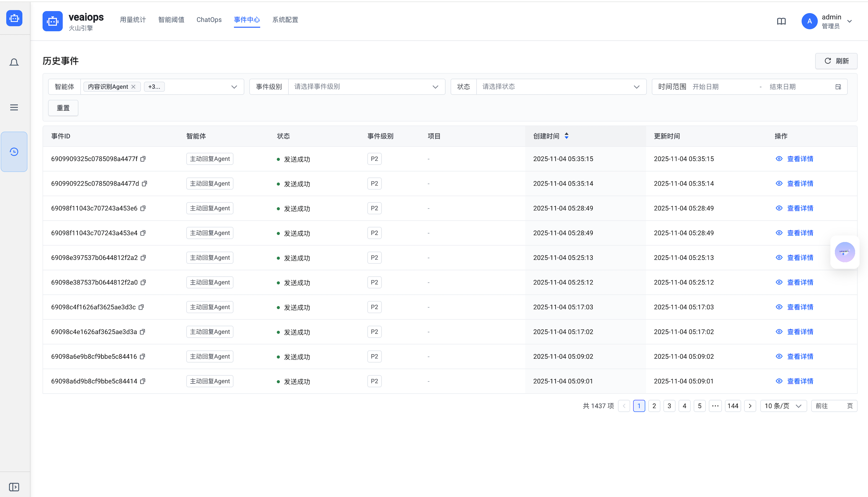Screen dimensions: 868x497
Task: Click the 刷新 refresh button
Action: [836, 61]
